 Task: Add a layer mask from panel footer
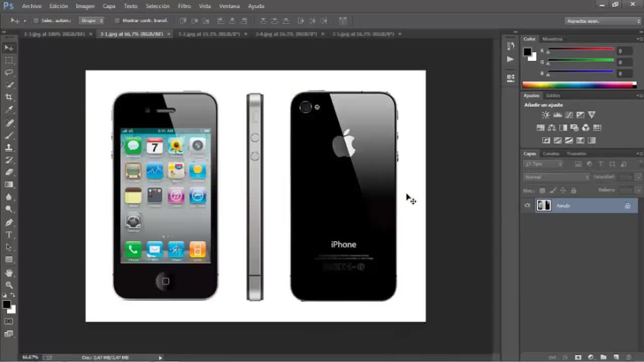point(578,357)
